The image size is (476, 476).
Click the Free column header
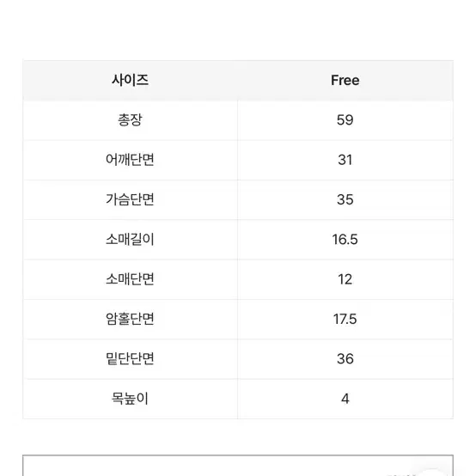pos(345,81)
